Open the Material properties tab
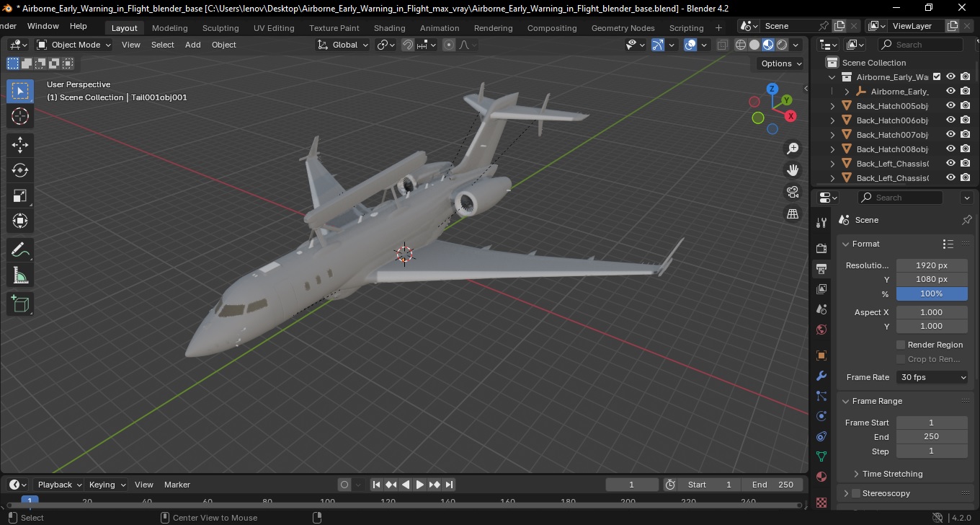 (x=821, y=477)
